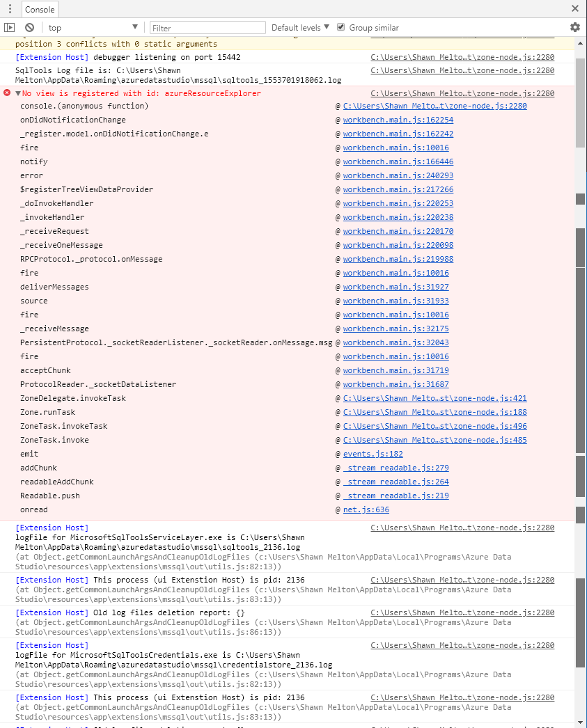Open _stream_readable.js:219 link
This screenshot has height=728, width=587.
coord(396,496)
